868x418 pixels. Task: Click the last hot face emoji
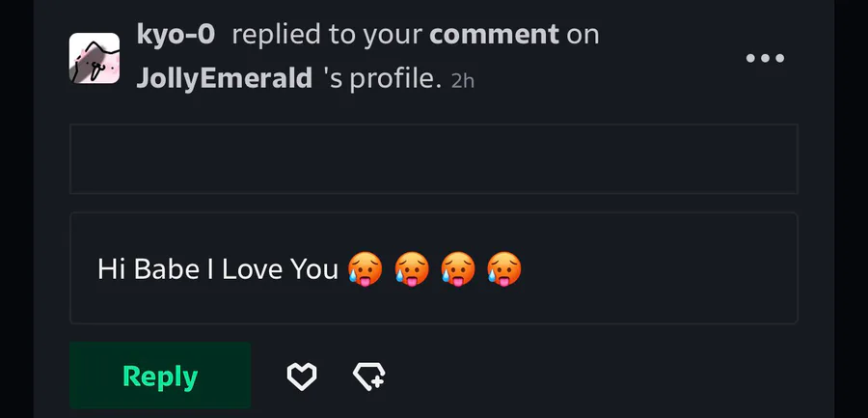504,268
